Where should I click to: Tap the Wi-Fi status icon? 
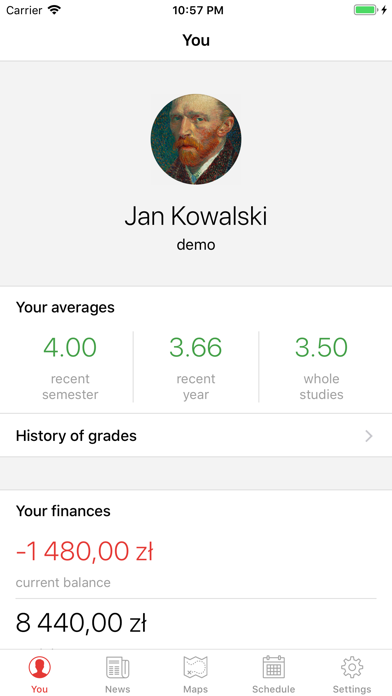(x=54, y=10)
